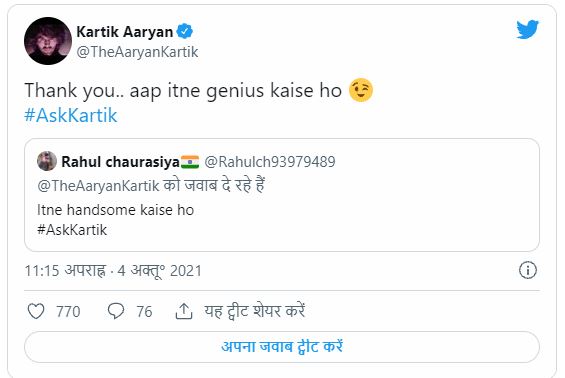Viewport: 565px width, 378px height.
Task: Open Kartik Aaryan's profile picture
Action: tap(48, 41)
